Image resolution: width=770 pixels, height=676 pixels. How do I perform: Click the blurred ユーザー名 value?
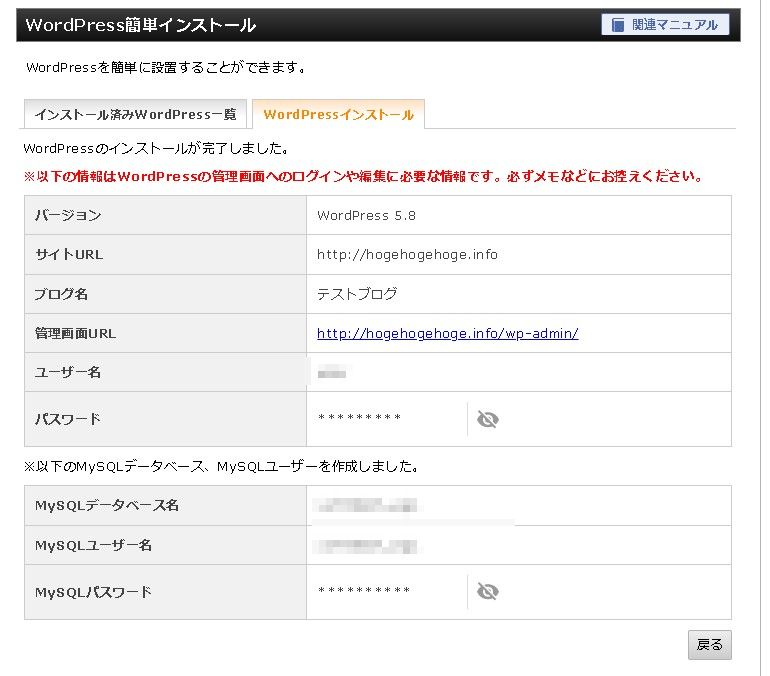coord(331,373)
